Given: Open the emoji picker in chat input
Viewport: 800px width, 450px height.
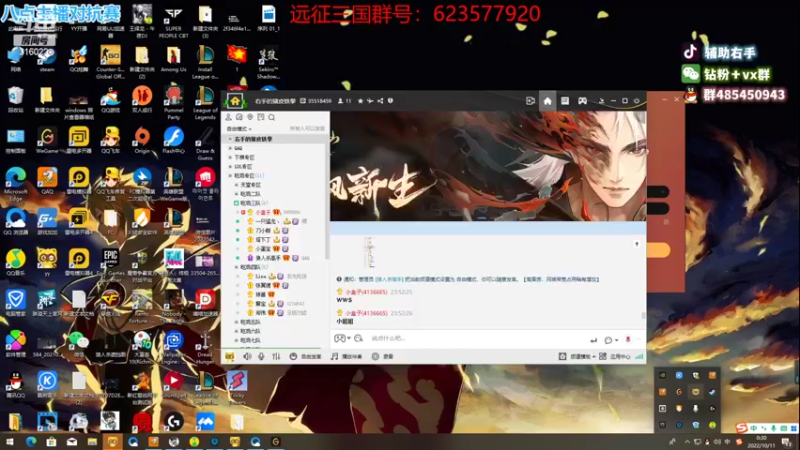Looking at the screenshot, I should (358, 338).
